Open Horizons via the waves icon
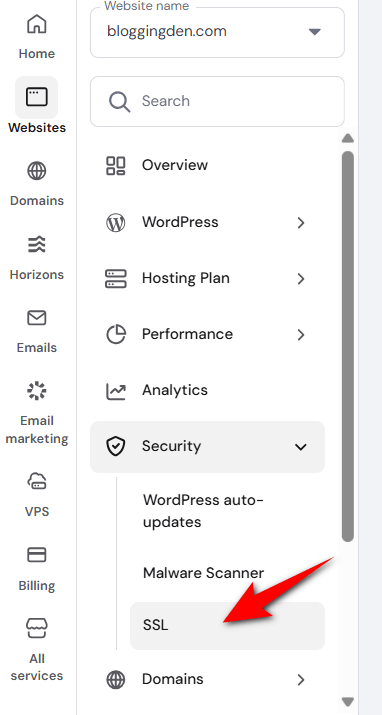 36,245
